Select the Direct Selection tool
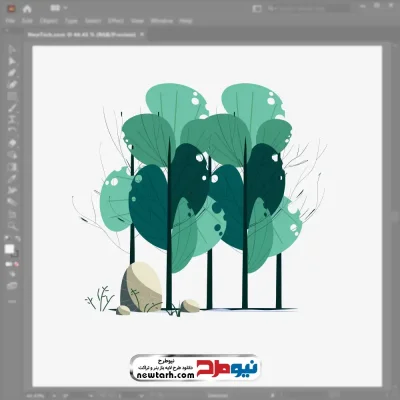Viewport: 400px width, 400px height. pos(12,61)
